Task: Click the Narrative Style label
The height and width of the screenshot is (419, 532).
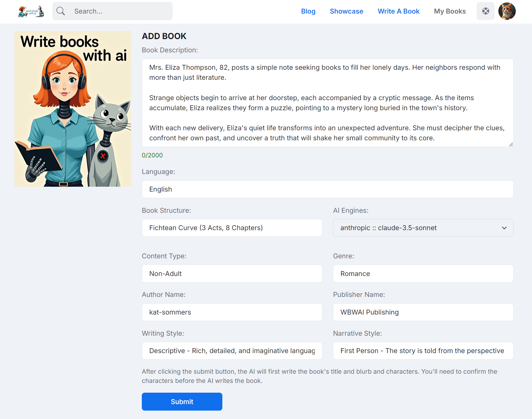Action: point(357,333)
